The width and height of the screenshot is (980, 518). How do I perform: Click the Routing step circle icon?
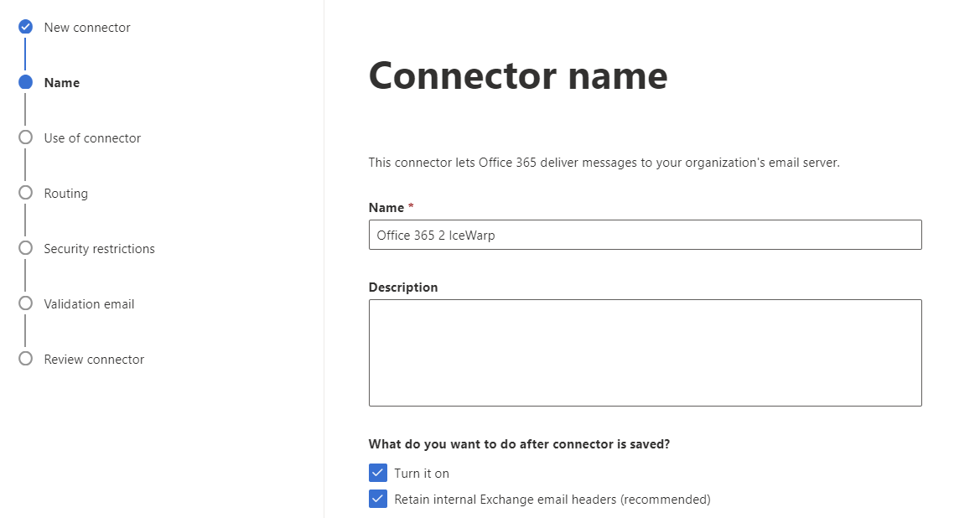coord(26,193)
